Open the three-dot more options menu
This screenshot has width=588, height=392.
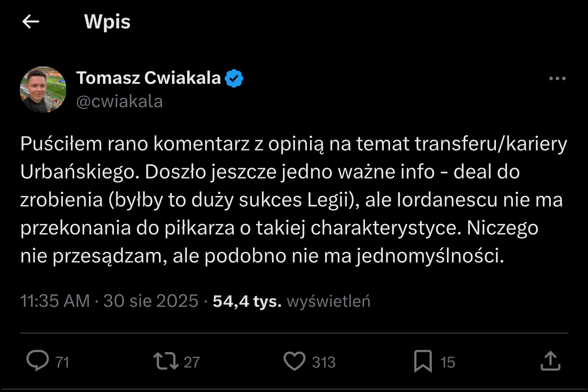[x=557, y=79]
